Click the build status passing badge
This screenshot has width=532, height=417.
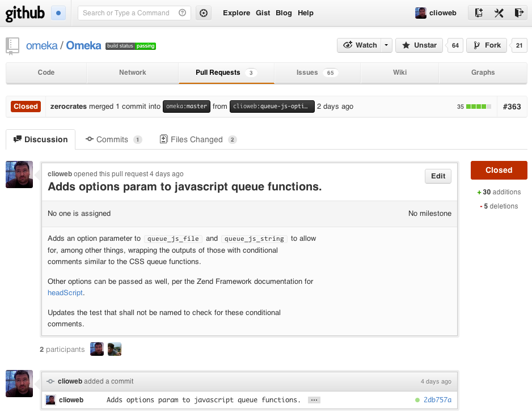[130, 46]
